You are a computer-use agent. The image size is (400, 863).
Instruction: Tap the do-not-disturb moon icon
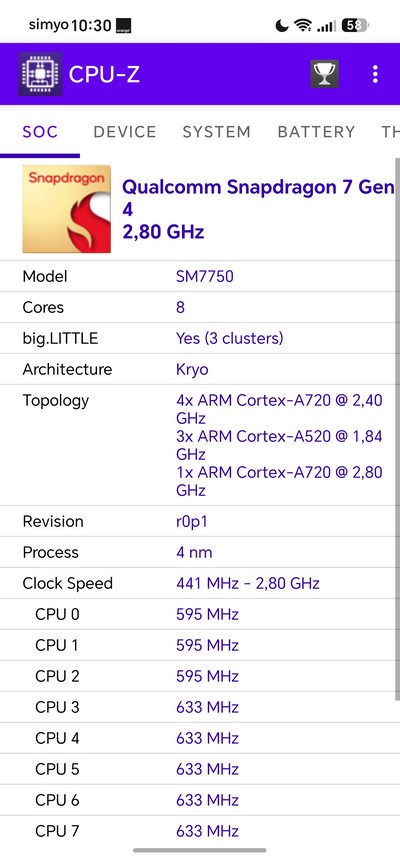pos(282,25)
